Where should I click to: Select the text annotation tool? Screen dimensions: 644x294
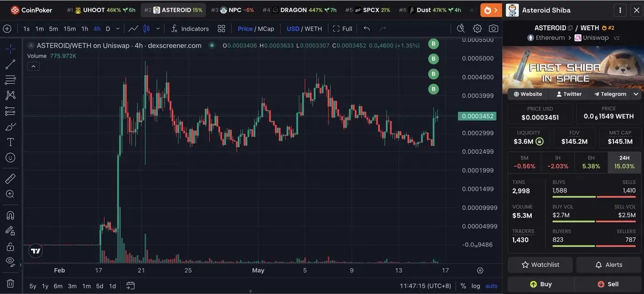(10, 142)
